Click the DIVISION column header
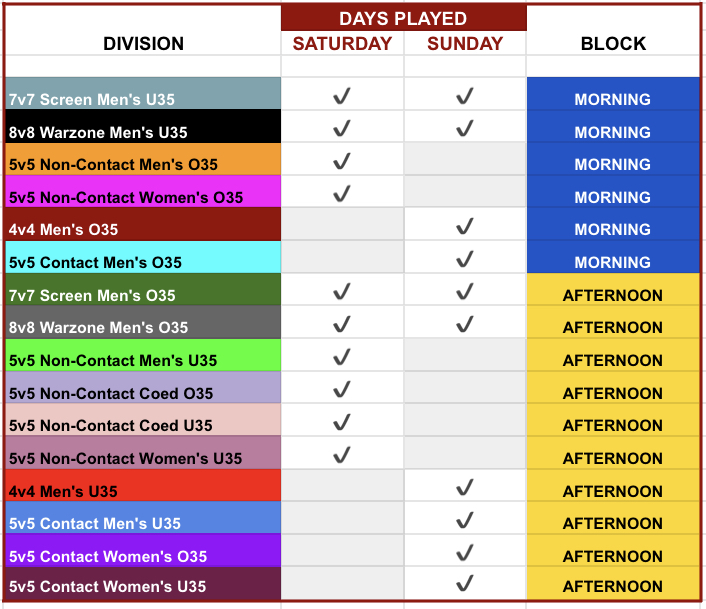The image size is (706, 609). point(144,43)
